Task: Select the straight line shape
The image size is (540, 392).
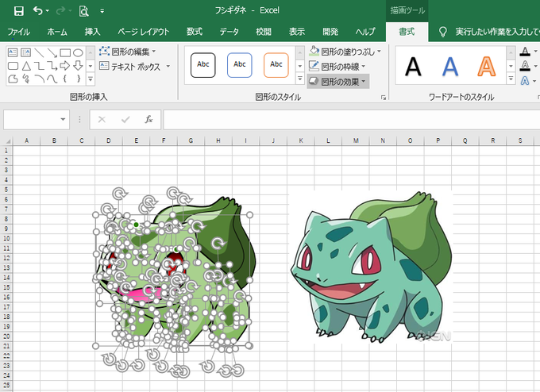Action: click(x=39, y=52)
